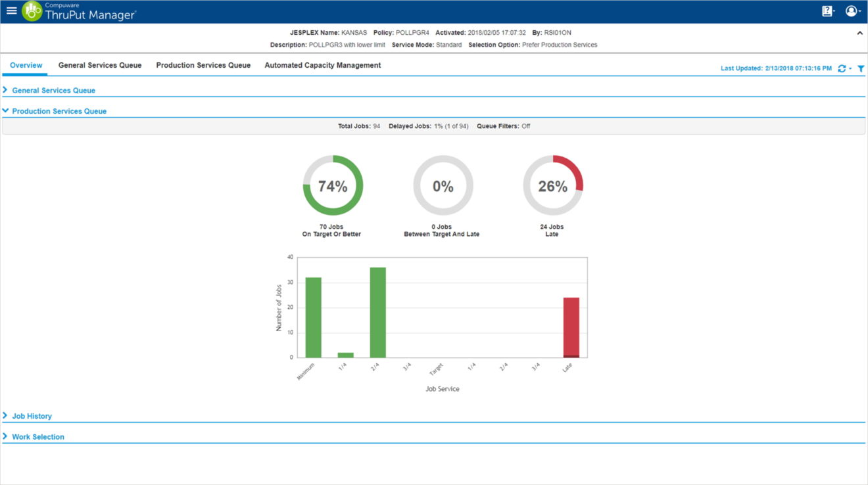Viewport: 868px width, 485px height.
Task: Click the Number of Jobs axis title
Action: [279, 308]
